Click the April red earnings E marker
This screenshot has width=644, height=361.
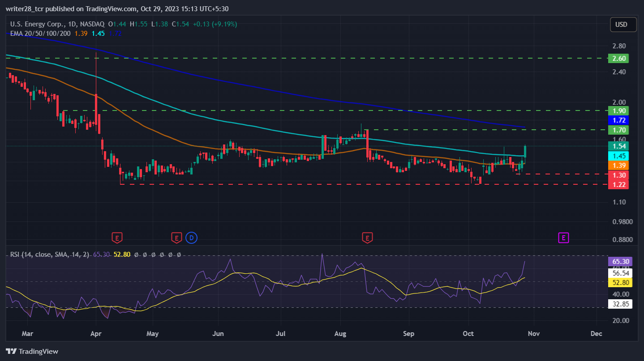click(x=117, y=238)
